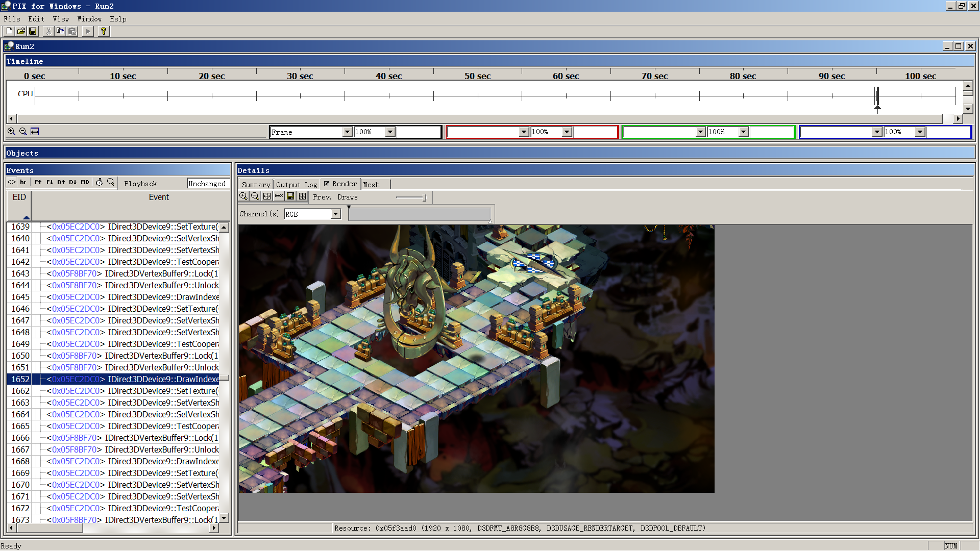Open the View menu
980x551 pixels.
(61, 19)
